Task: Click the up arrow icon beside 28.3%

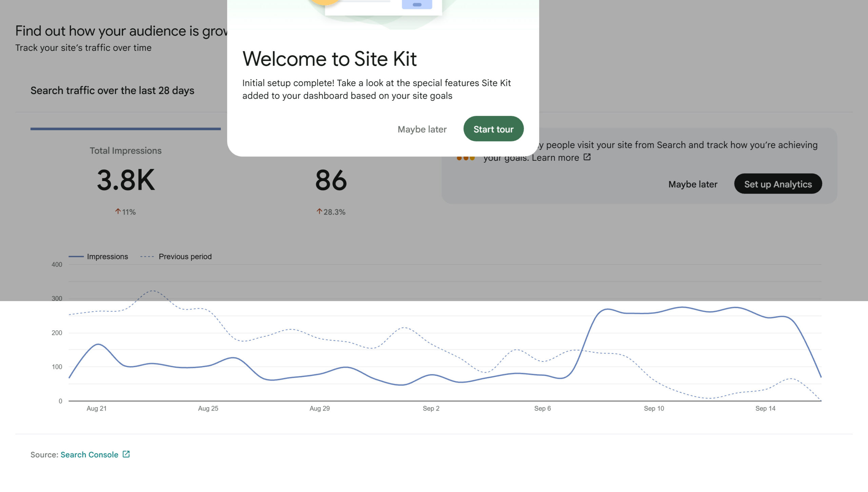Action: pos(319,211)
